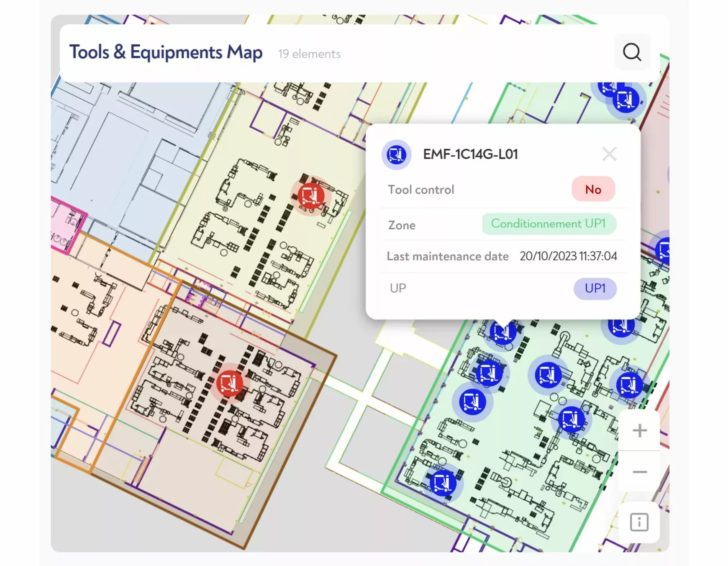Open the map info legend button
Image resolution: width=728 pixels, height=566 pixels.
tap(639, 522)
